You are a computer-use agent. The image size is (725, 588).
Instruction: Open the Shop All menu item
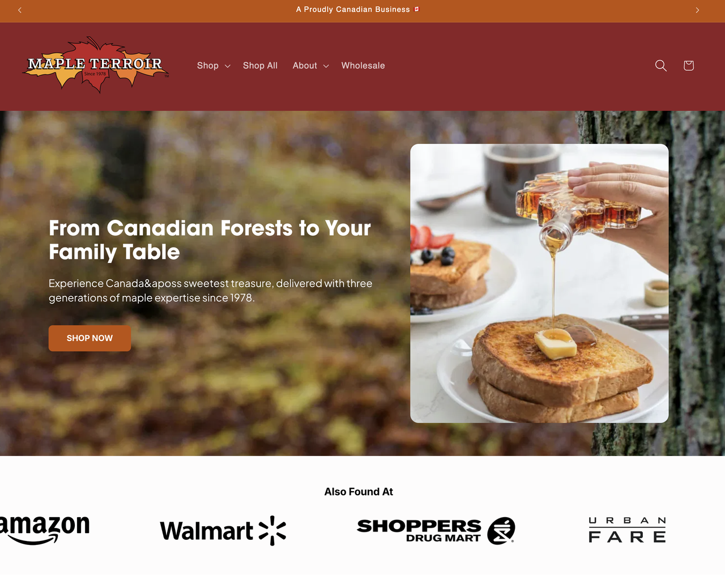[x=260, y=66]
